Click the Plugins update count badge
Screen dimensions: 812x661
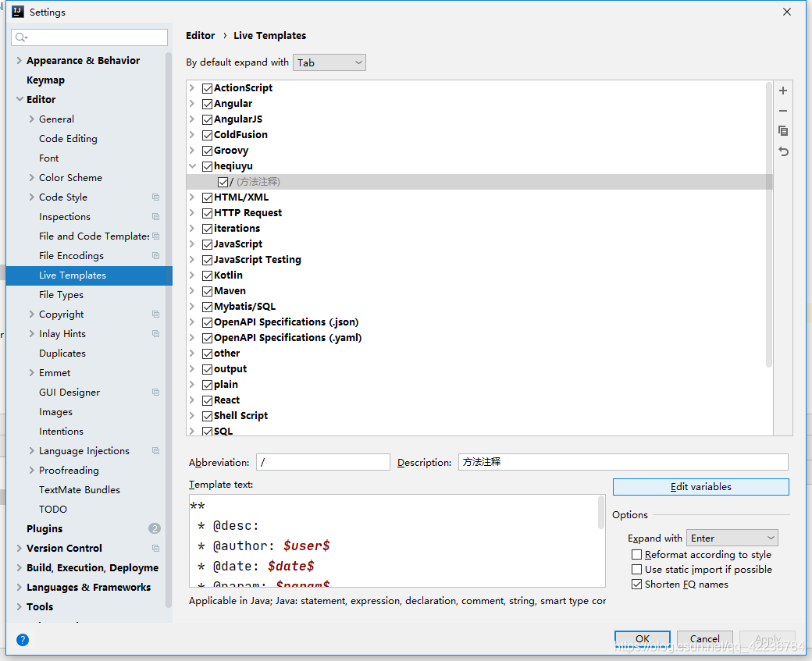tap(155, 528)
